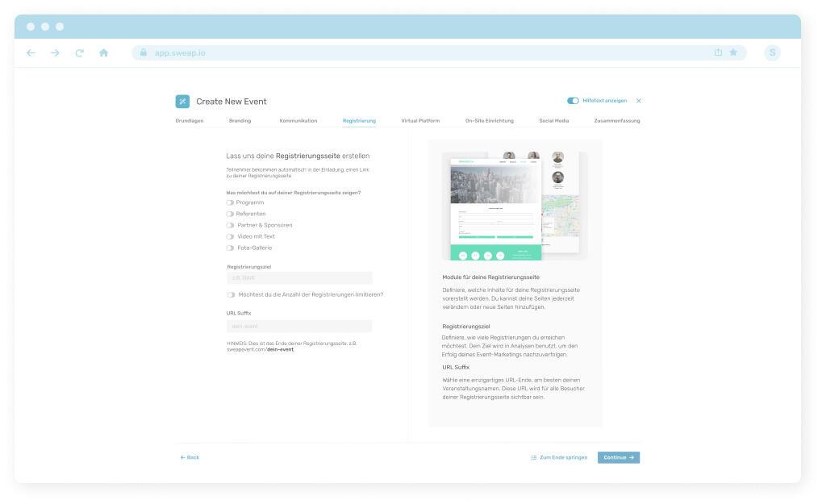Click the browser forward arrow icon
This screenshot has height=504, width=822.
(55, 53)
